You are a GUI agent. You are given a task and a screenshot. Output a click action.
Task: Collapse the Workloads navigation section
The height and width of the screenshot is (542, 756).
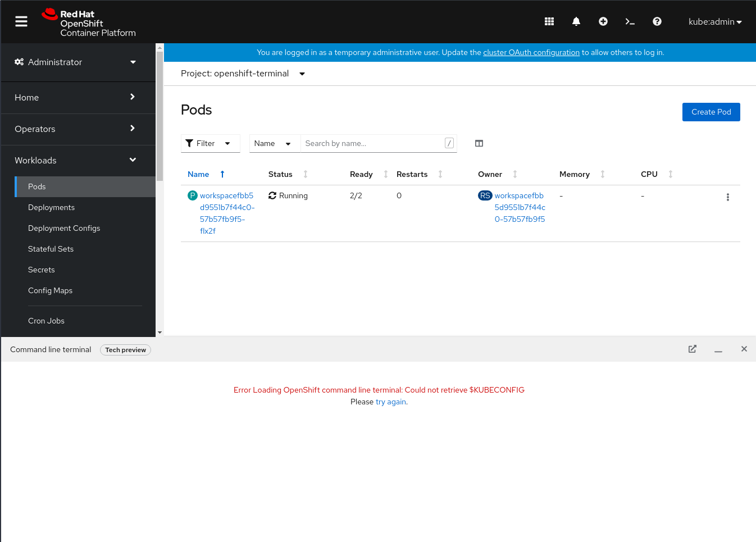pyautogui.click(x=78, y=161)
